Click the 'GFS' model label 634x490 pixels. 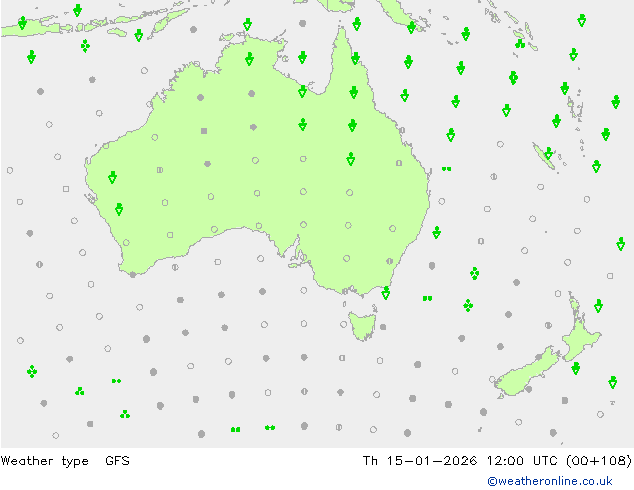tap(117, 460)
